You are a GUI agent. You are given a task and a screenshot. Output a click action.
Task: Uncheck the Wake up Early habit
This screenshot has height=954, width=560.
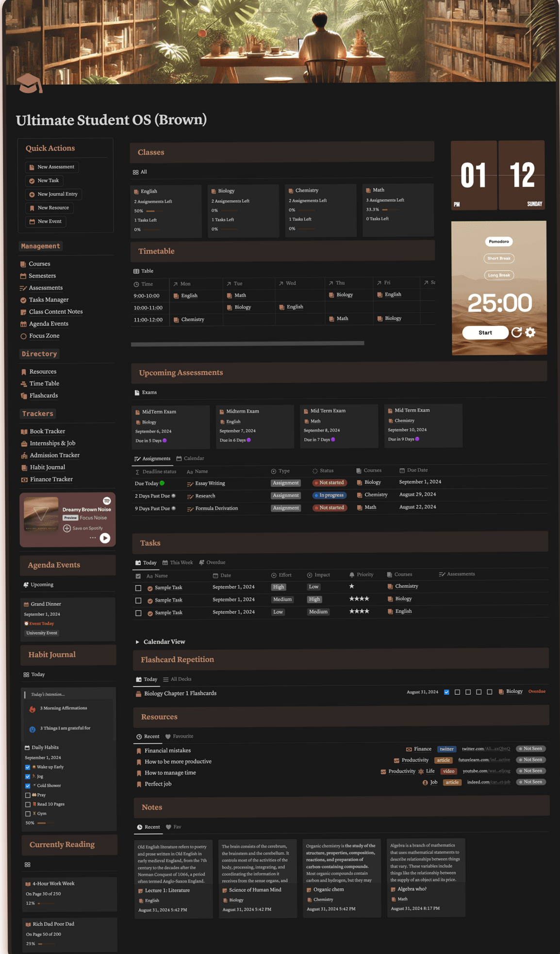tap(28, 767)
